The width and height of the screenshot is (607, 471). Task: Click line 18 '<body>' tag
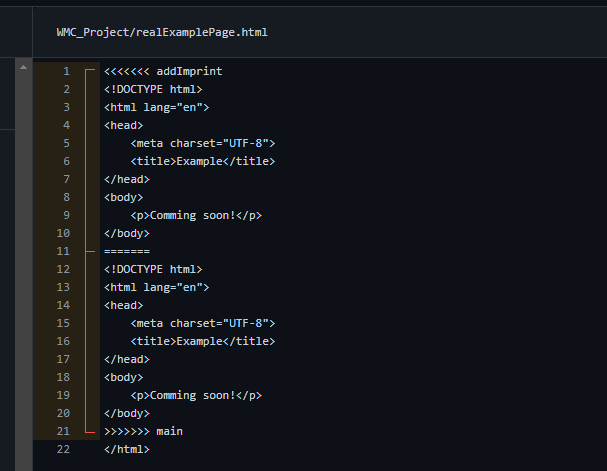click(x=123, y=377)
